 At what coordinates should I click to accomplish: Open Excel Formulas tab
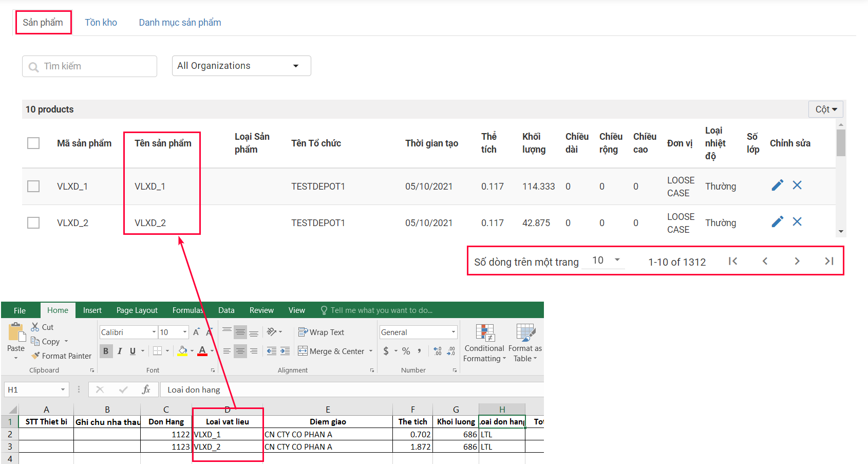click(x=187, y=310)
